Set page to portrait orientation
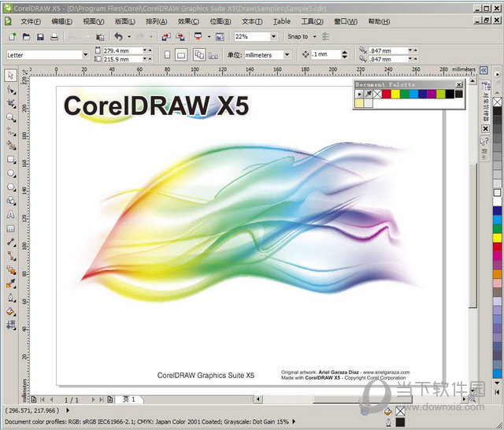The height and width of the screenshot is (430, 504). 167,55
